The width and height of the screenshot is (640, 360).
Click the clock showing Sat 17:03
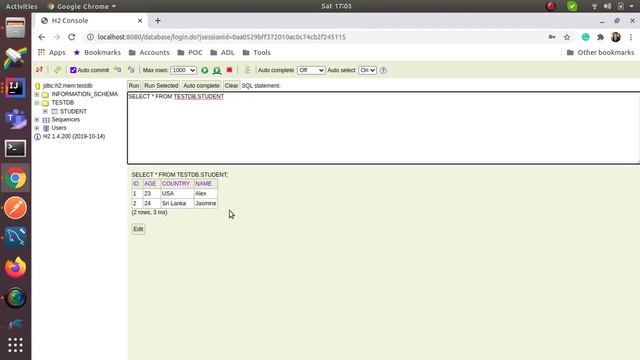[x=336, y=6]
